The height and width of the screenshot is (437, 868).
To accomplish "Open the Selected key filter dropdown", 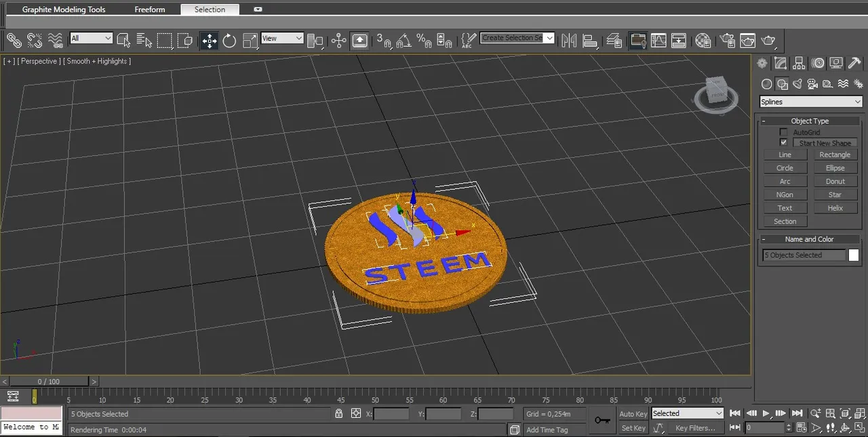I will coord(688,413).
